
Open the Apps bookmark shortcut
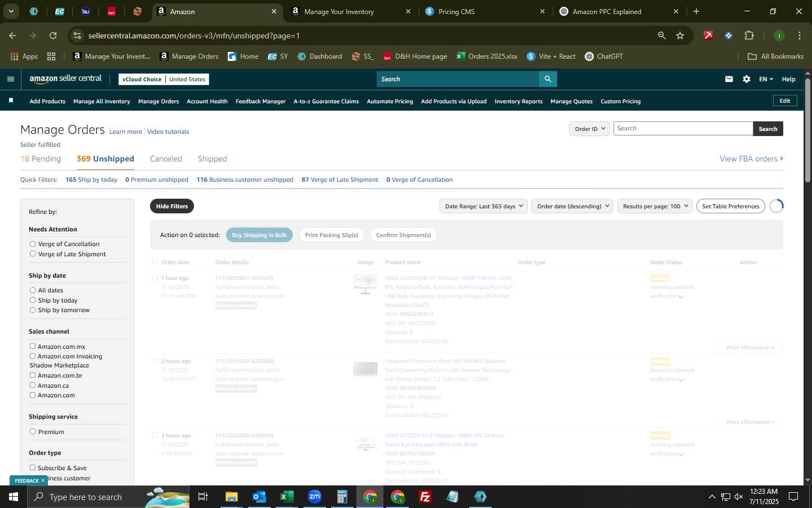[x=24, y=56]
